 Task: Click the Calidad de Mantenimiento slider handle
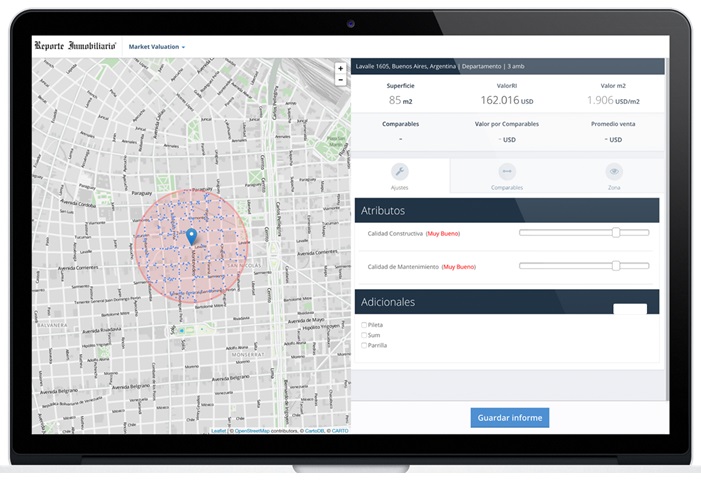(616, 266)
